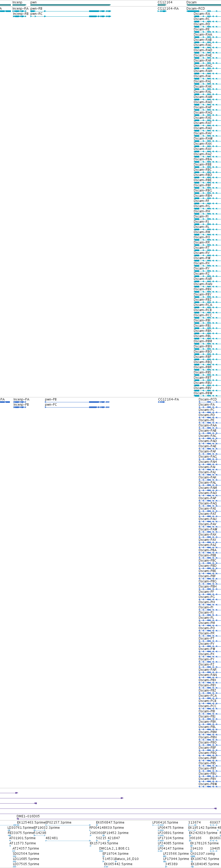This screenshot has height=868, width=221.
Task: Click EST label LP20891.5prime
Action: tap(171, 833)
